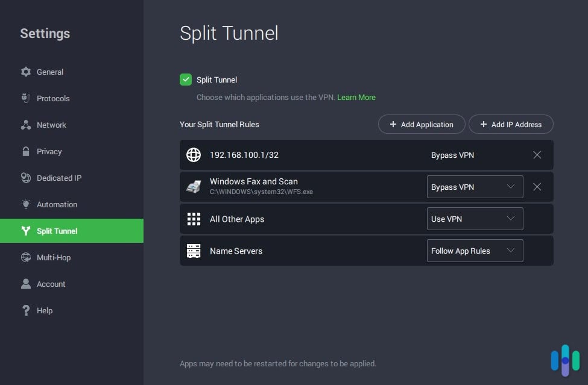
Task: Remove the 192.168.100.1/32 rule with the X
Action: 537,155
